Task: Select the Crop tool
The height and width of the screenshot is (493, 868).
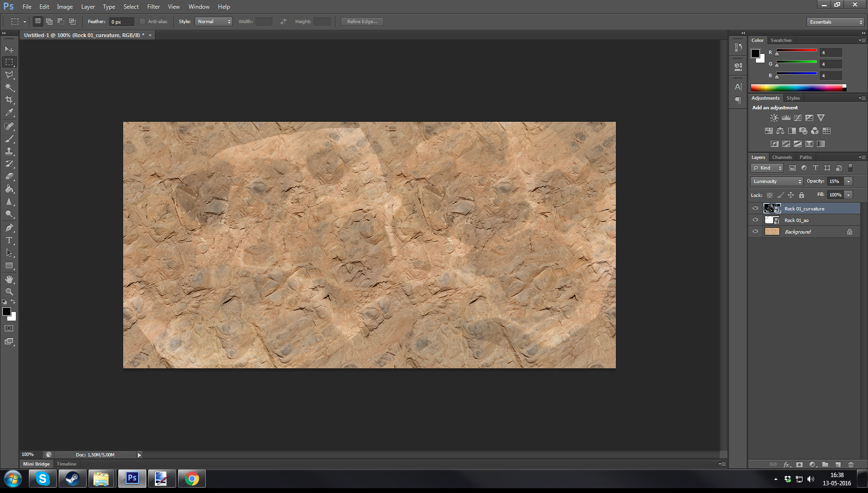Action: (9, 100)
